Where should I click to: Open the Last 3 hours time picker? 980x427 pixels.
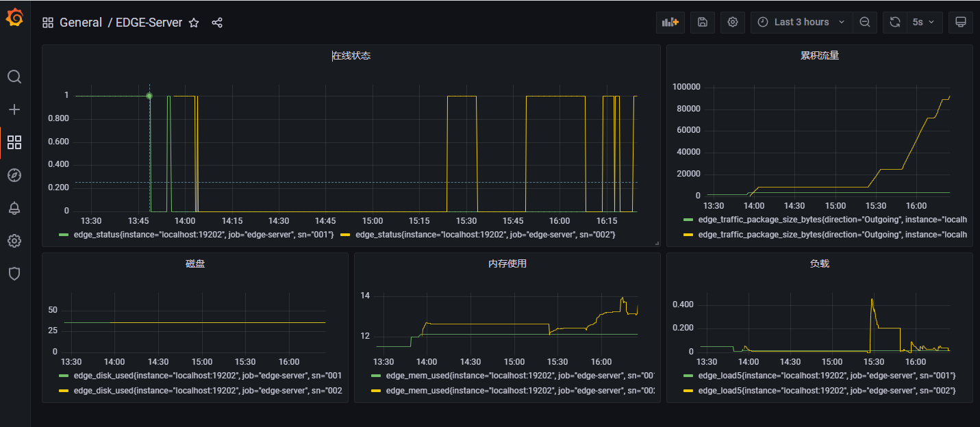[x=801, y=22]
